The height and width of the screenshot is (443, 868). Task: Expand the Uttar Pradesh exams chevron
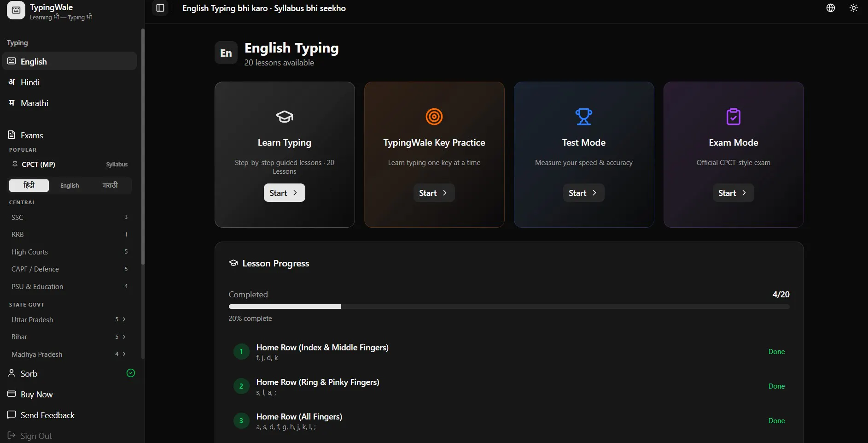tap(124, 319)
